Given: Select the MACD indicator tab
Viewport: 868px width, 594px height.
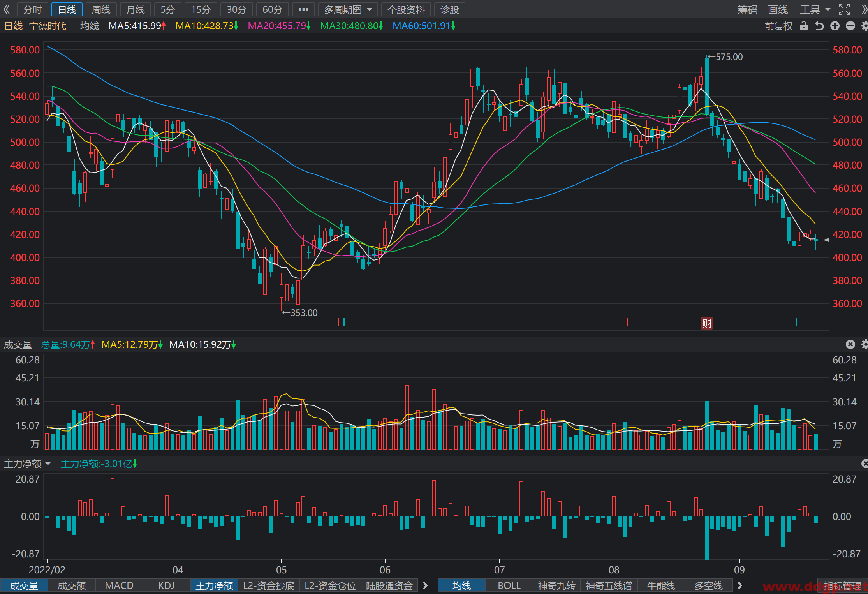Looking at the screenshot, I should point(119,585).
